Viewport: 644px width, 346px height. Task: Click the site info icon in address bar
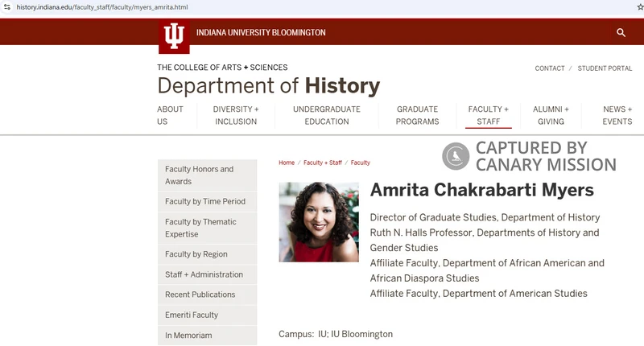7,7
